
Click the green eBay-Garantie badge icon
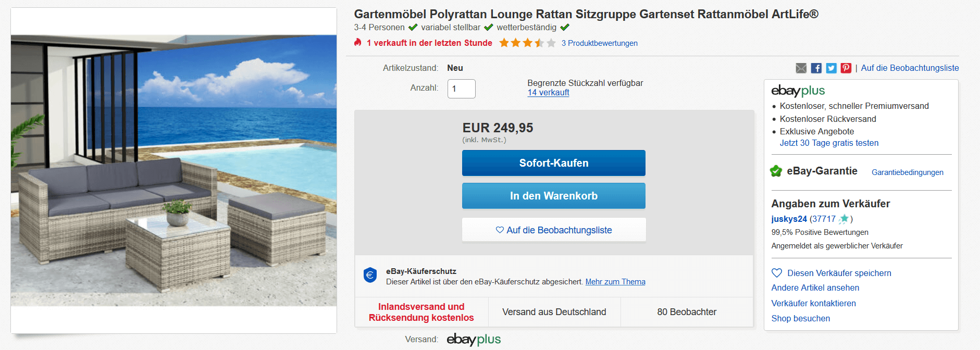776,171
